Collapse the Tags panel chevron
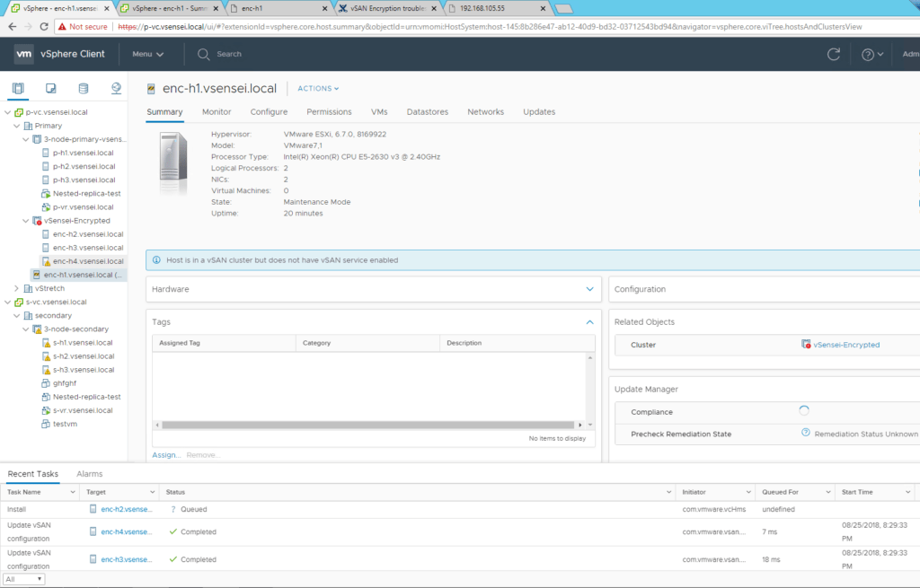 click(x=589, y=321)
